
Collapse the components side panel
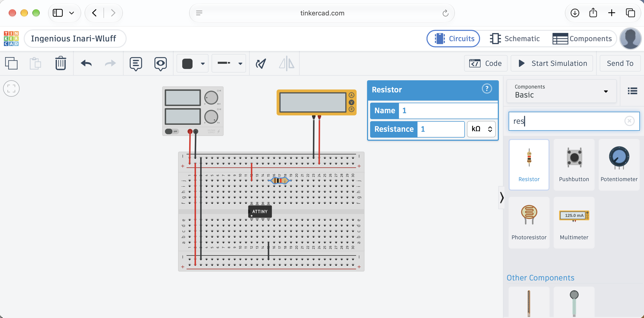click(x=502, y=198)
